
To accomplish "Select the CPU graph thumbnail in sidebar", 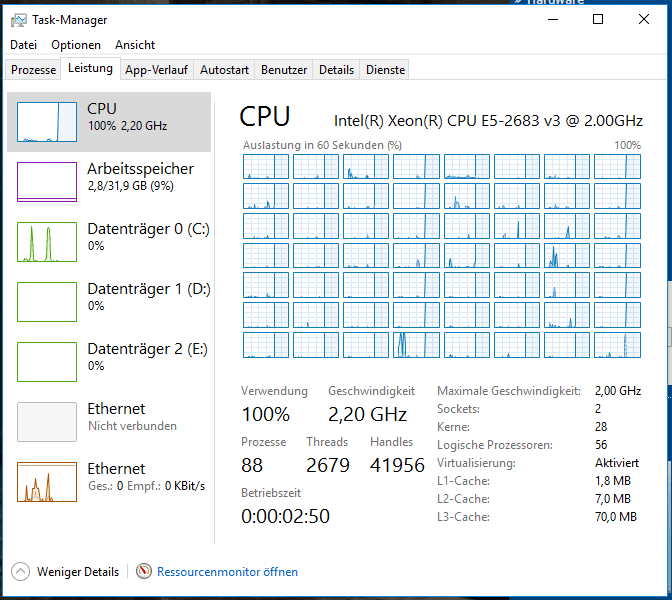I will point(47,122).
